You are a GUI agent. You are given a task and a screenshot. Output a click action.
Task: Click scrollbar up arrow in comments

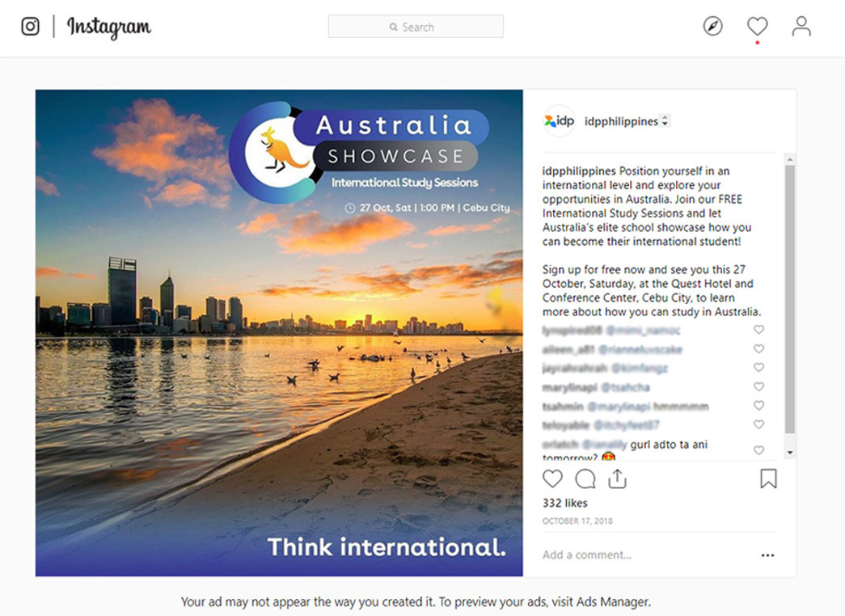pyautogui.click(x=790, y=159)
